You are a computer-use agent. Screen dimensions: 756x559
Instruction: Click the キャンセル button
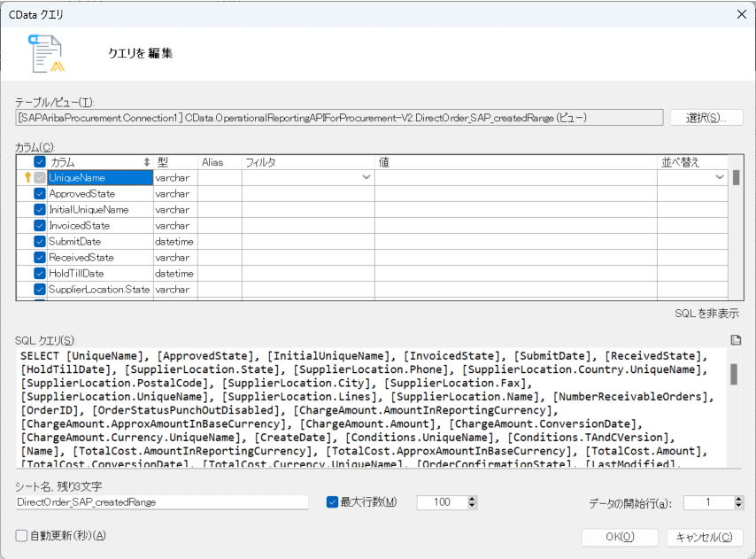[705, 538]
